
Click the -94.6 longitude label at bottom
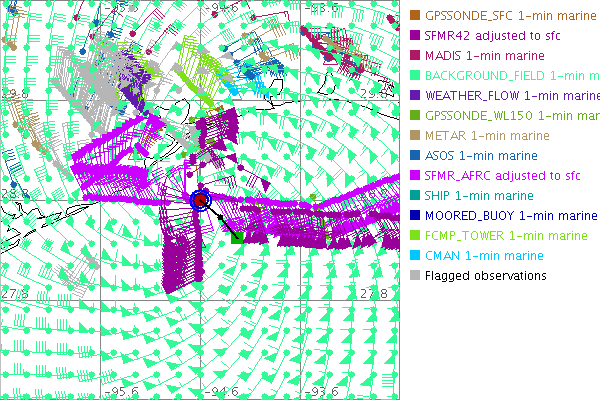[x=220, y=392]
